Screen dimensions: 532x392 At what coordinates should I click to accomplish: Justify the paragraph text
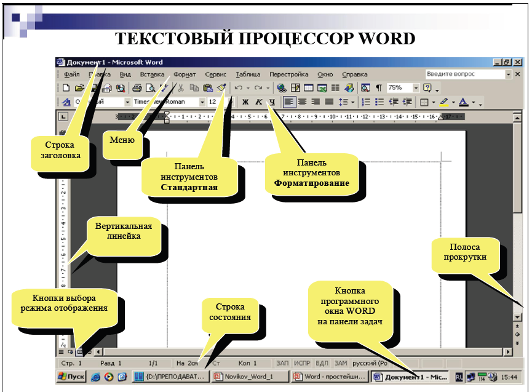(329, 102)
